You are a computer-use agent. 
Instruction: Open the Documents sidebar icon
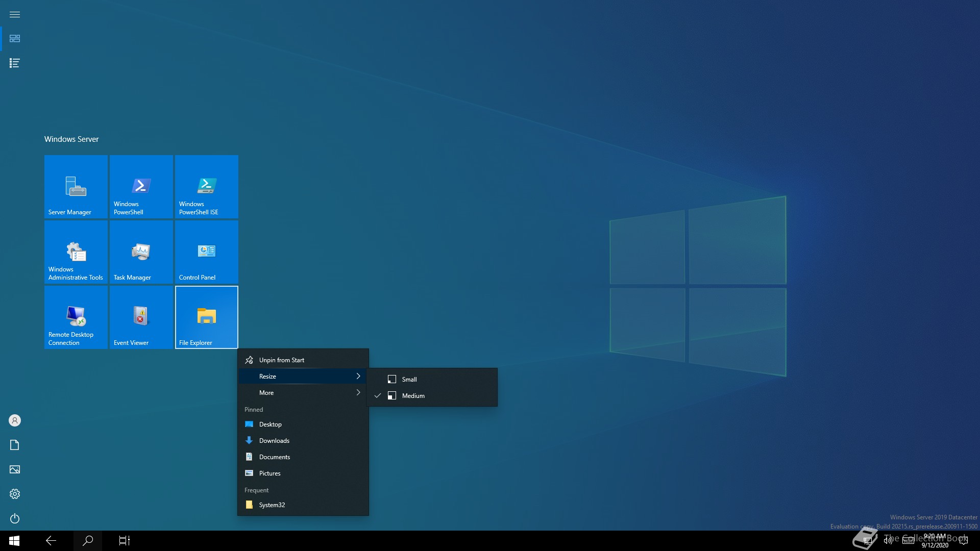click(x=15, y=445)
